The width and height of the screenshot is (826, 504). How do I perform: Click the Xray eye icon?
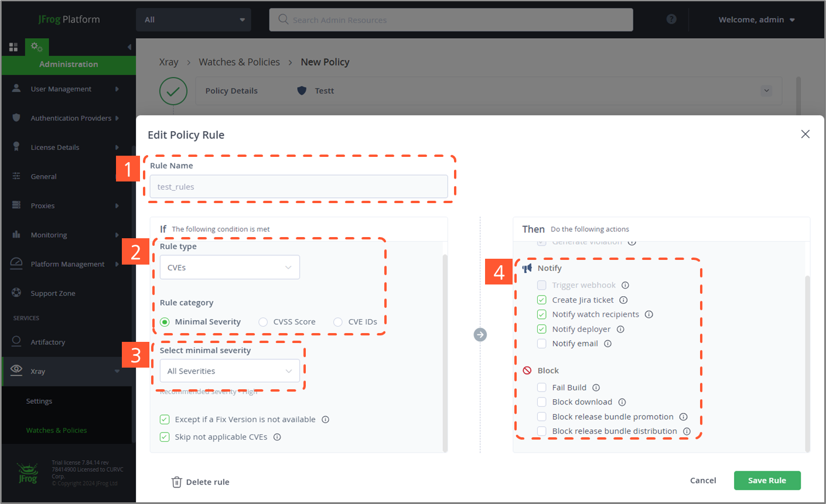click(x=16, y=369)
